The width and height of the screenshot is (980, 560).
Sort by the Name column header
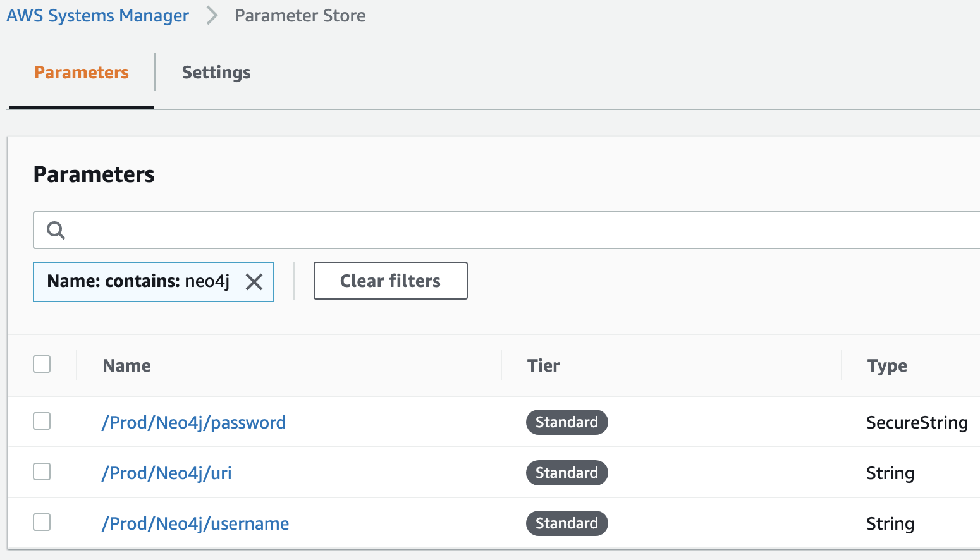pos(126,365)
